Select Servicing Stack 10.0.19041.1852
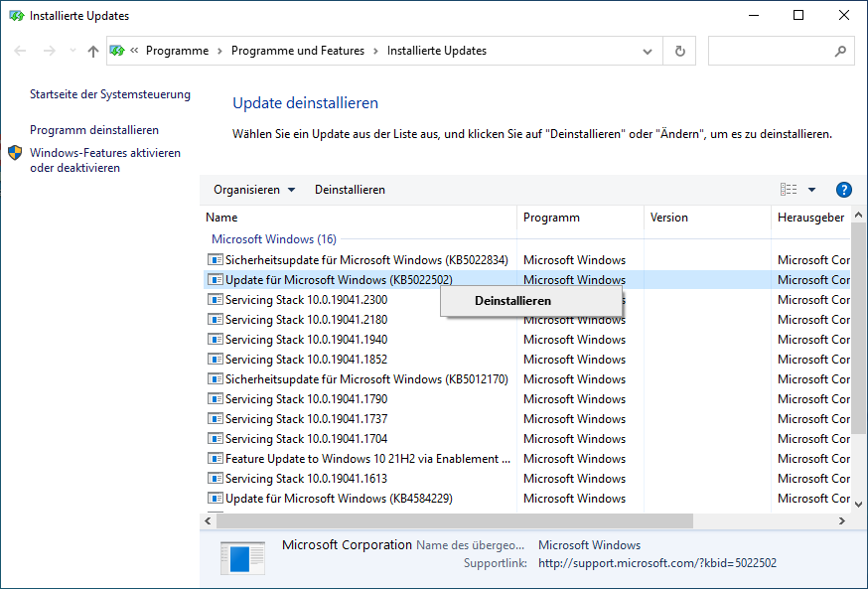This screenshot has height=589, width=868. pos(526,360)
